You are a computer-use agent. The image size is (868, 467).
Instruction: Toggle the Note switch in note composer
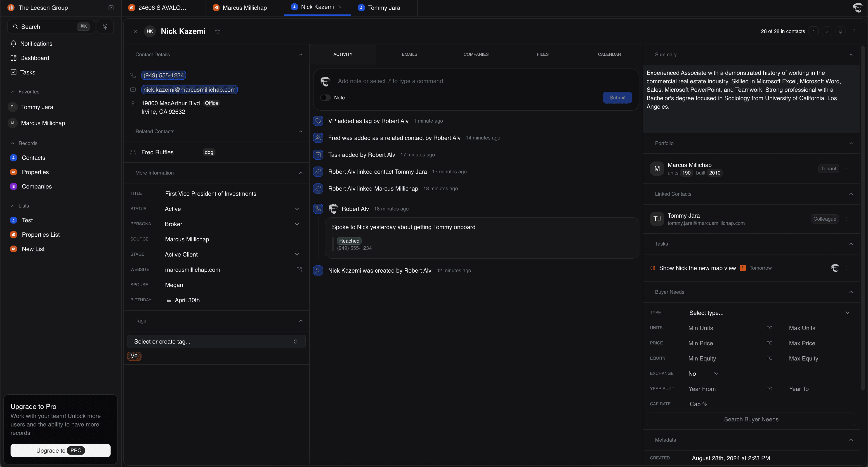click(325, 98)
